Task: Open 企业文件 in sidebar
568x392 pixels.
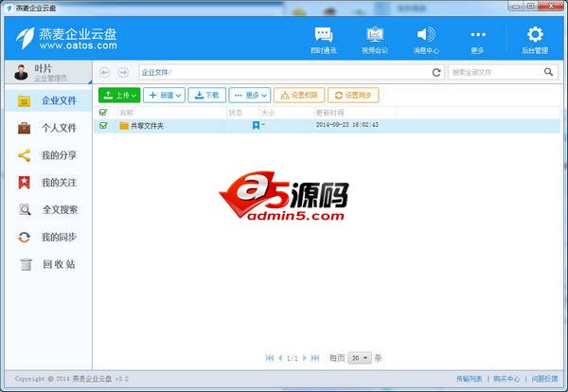Action: pos(48,100)
